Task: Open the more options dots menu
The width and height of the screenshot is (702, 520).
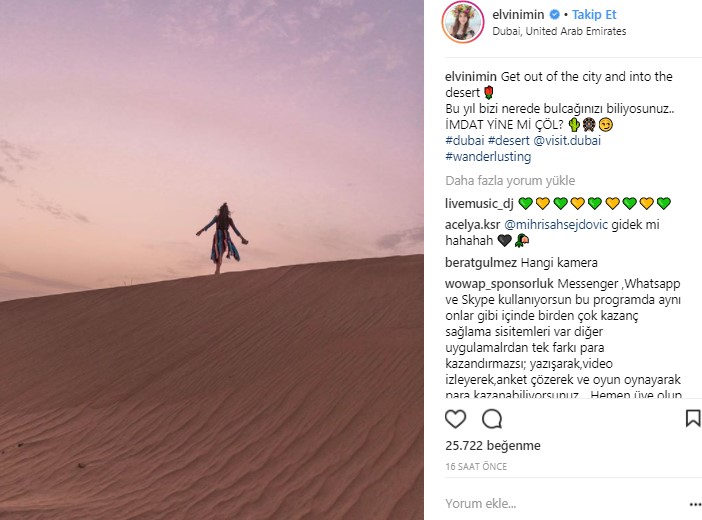Action: pyautogui.click(x=695, y=504)
